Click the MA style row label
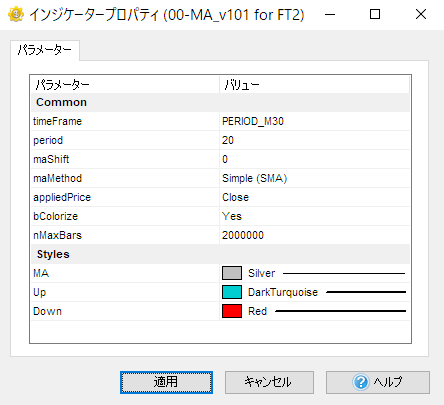The width and height of the screenshot is (444, 405). [x=41, y=273]
